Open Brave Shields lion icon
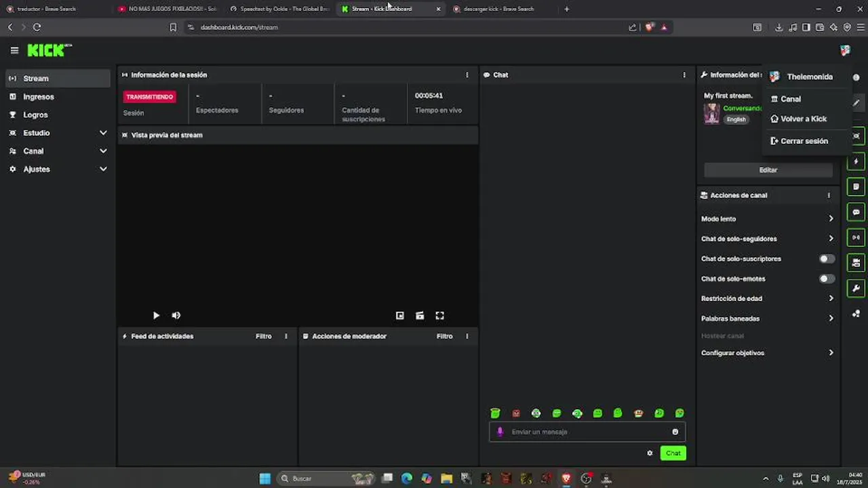Screen dimensions: 868x488 pos(650,27)
